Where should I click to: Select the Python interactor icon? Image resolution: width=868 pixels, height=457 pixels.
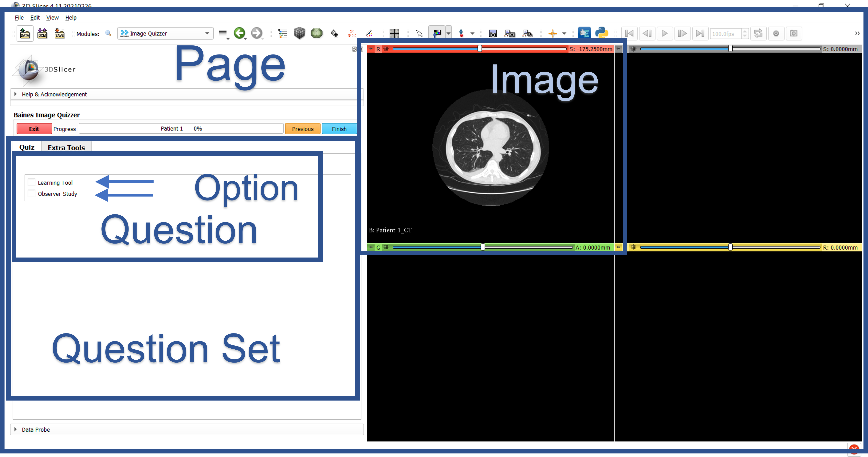[x=602, y=33]
